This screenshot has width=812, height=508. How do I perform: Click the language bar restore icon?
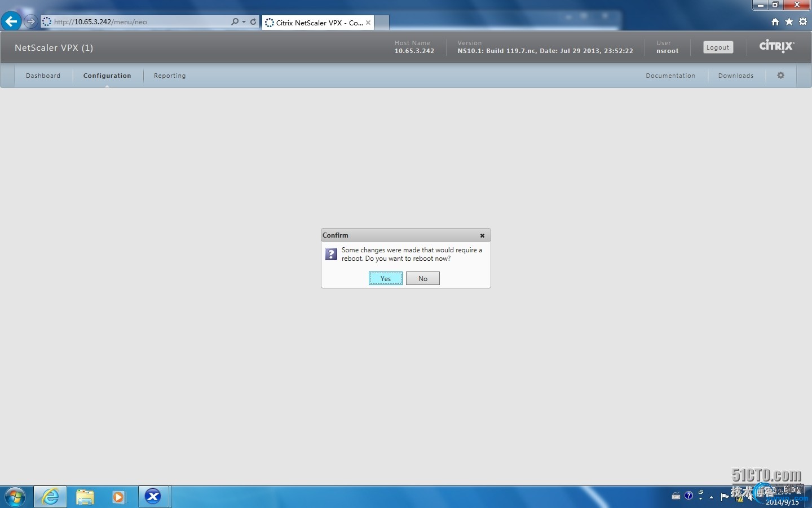[x=701, y=493]
